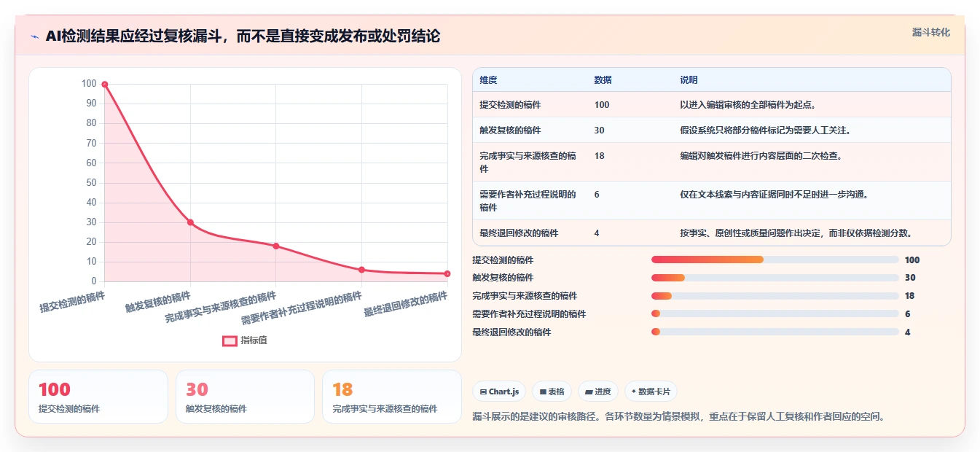Select the 表格 badge
Screen dimensions: 980x452
tap(552, 391)
